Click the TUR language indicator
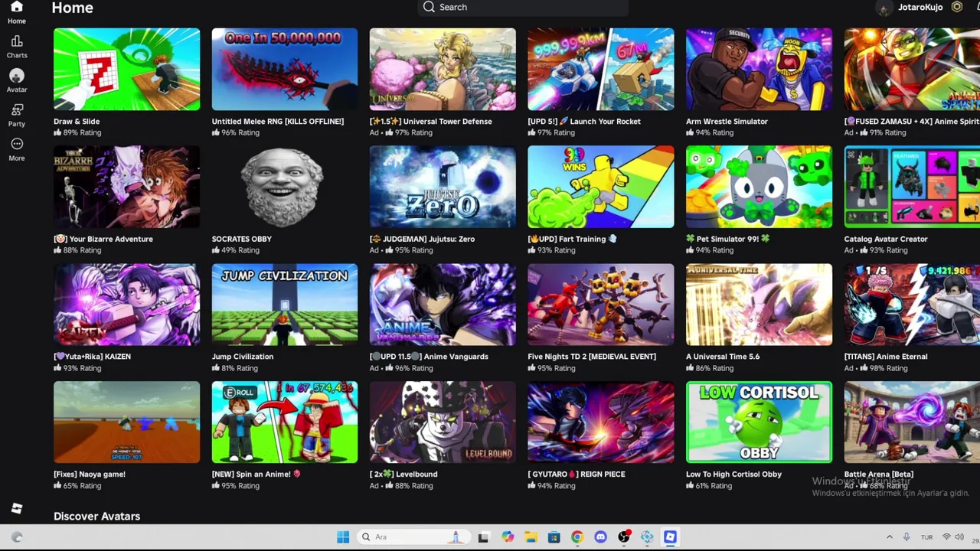 click(x=926, y=537)
